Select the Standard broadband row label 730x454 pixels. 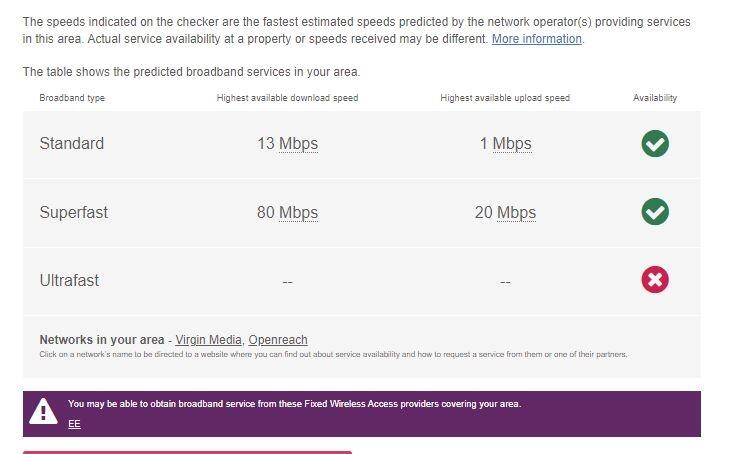72,144
